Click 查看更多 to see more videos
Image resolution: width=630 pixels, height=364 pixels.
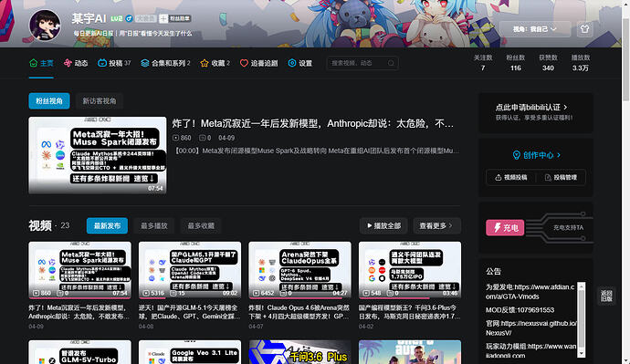436,226
